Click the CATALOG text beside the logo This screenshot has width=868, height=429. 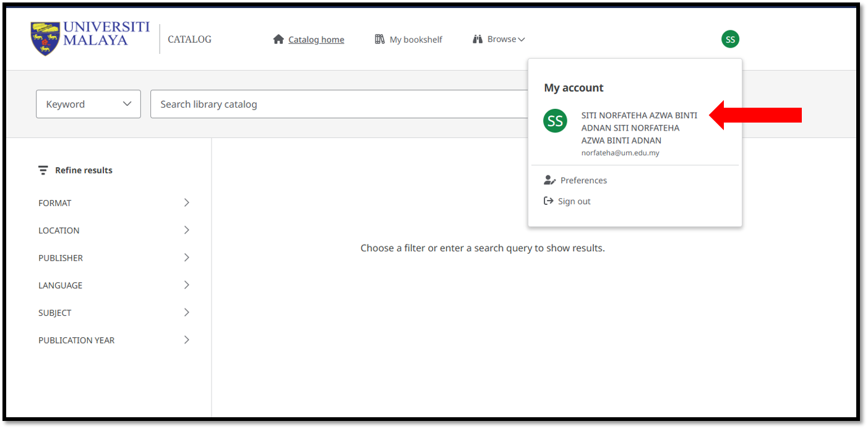[189, 40]
